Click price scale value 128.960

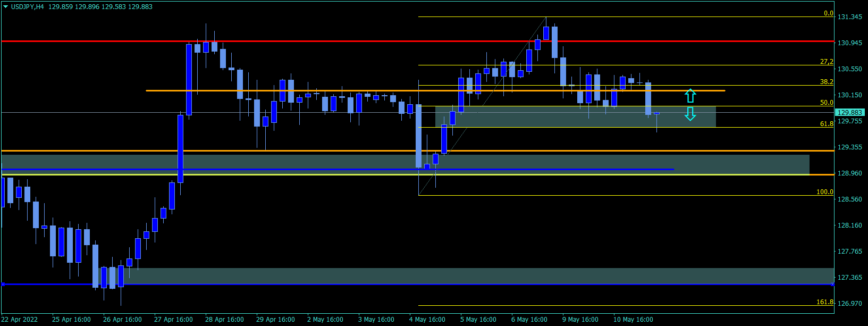click(x=850, y=173)
